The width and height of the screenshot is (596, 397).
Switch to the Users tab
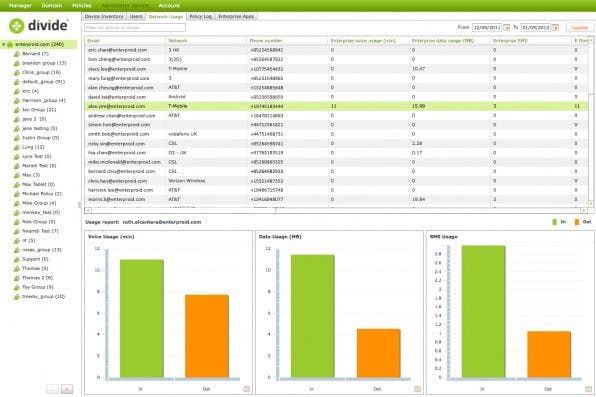point(136,16)
